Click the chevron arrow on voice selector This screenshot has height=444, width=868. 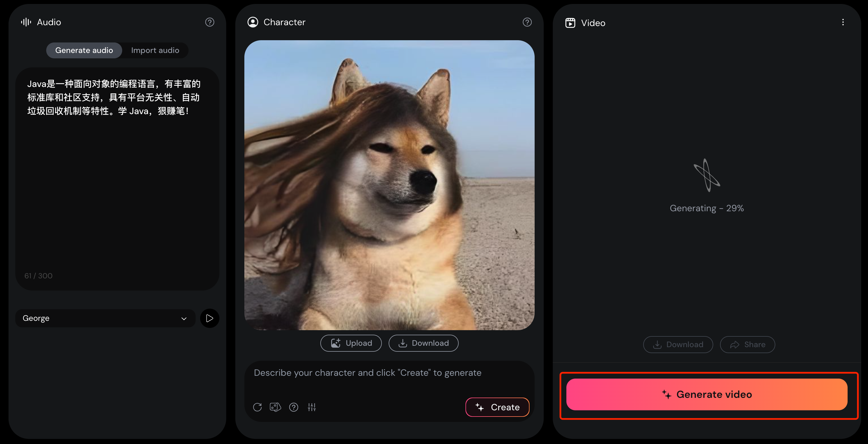[184, 319]
